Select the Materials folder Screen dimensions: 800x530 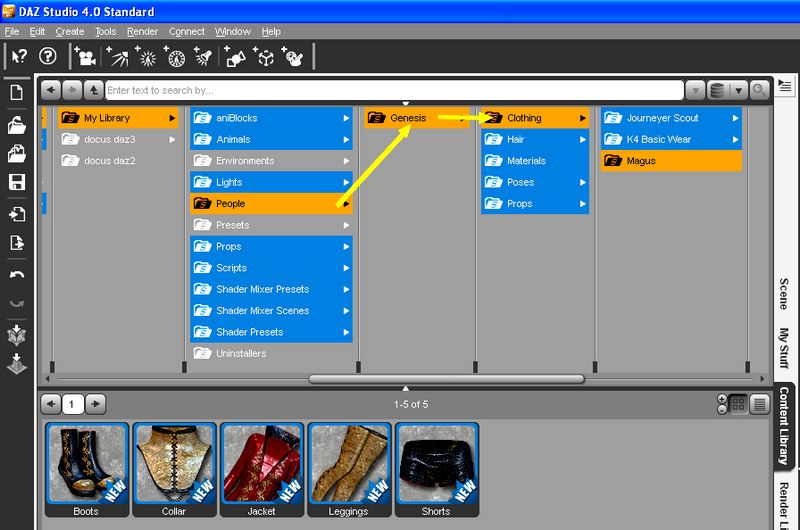click(535, 161)
